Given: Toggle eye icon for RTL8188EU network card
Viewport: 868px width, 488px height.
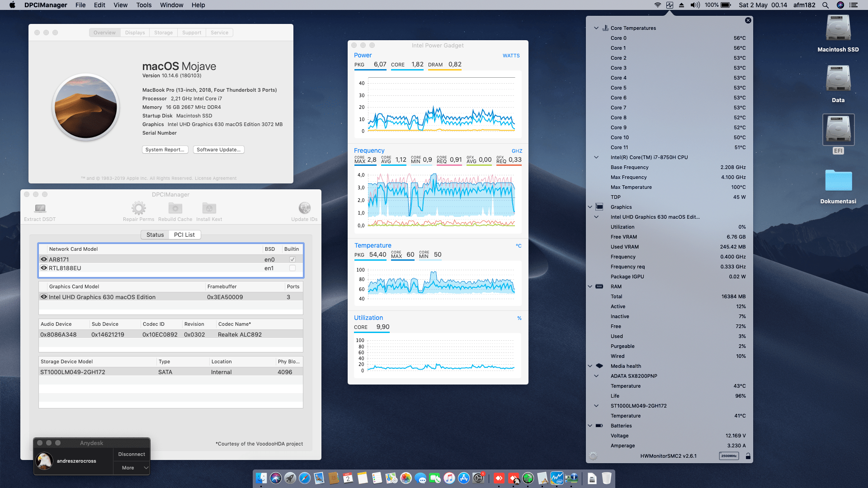Looking at the screenshot, I should 44,268.
